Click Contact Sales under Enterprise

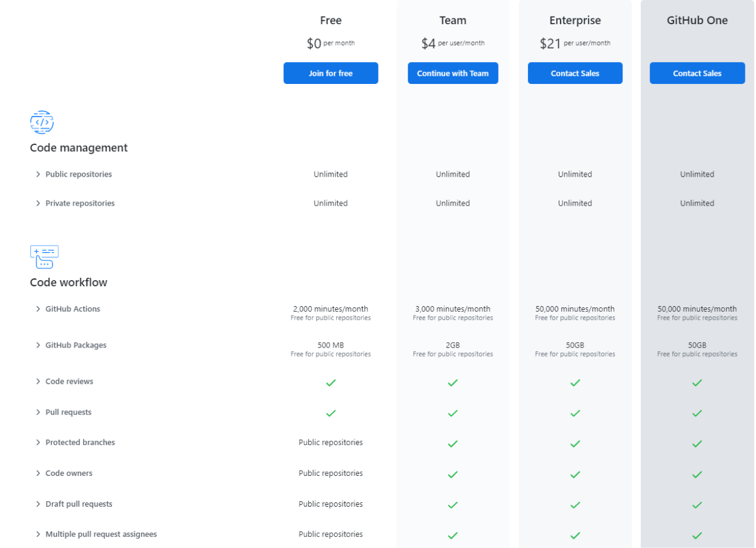pyautogui.click(x=575, y=73)
